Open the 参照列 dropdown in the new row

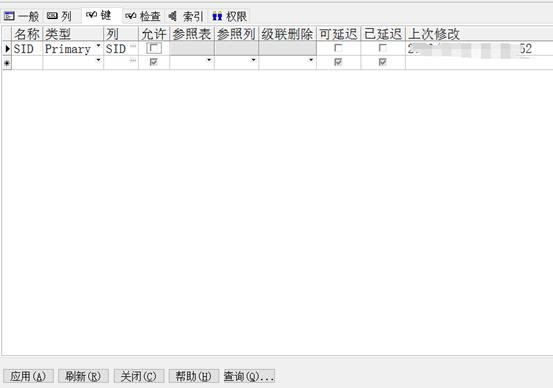click(254, 60)
